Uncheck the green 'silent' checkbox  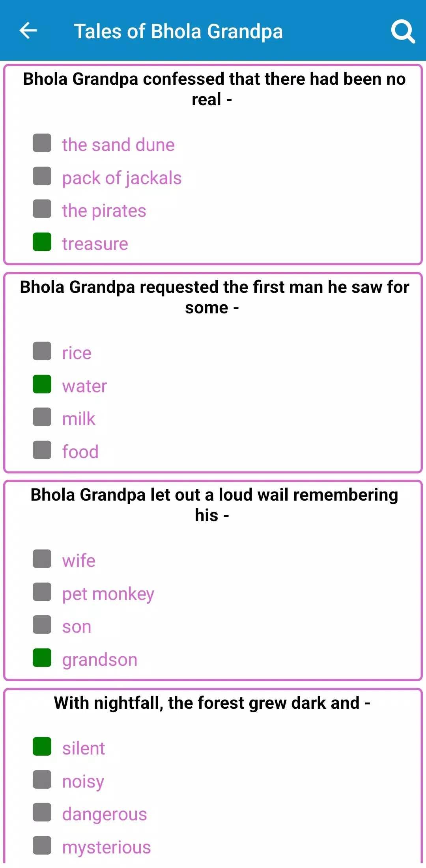click(x=42, y=747)
